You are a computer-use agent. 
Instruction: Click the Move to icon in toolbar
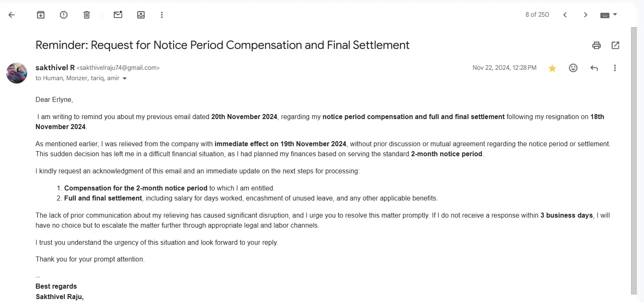tap(141, 15)
